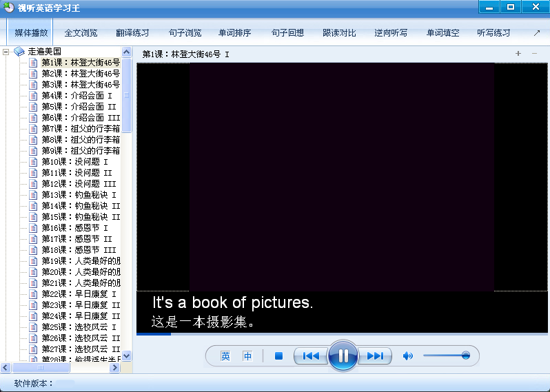Viewport: 550px width, 392px height.
Task: Mute audio with the speaker icon
Action: (x=407, y=356)
